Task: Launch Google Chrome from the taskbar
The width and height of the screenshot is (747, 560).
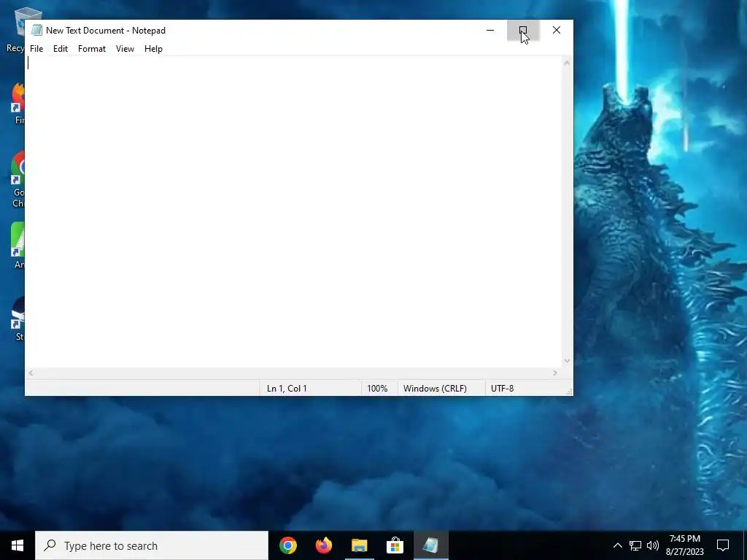Action: pos(288,545)
